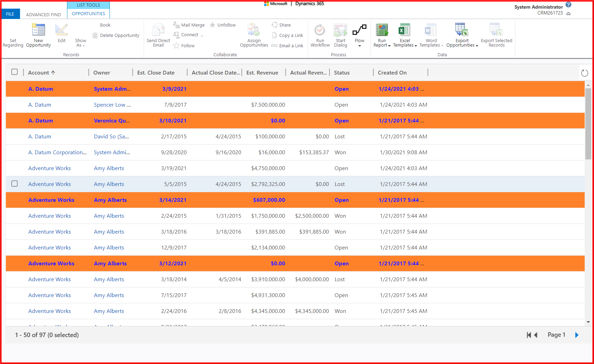Viewport: 594px width, 364px height.
Task: Click the $4,931,300.00 revenue cell
Action: [x=268, y=295]
